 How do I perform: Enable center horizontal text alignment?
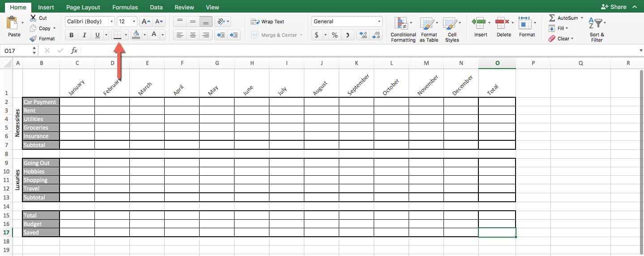(193, 35)
